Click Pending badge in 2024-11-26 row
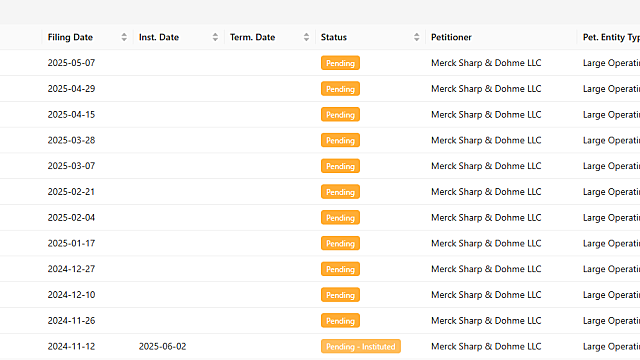The image size is (640, 360). [x=340, y=320]
